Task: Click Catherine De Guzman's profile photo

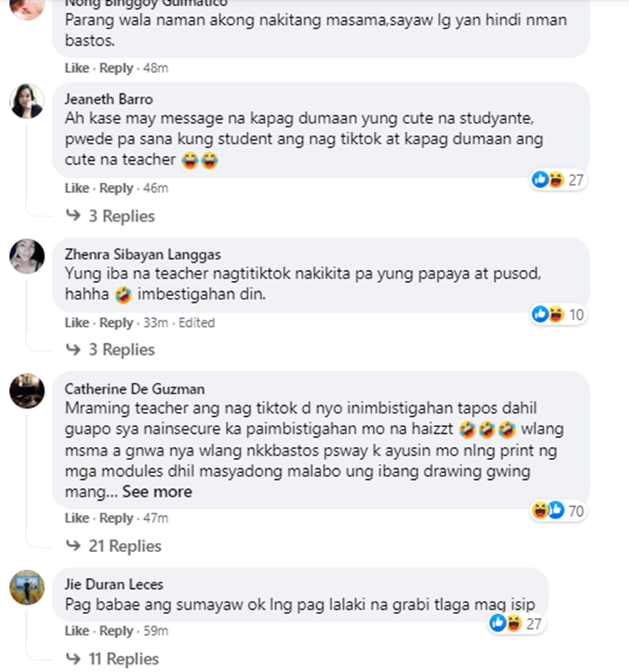Action: [27, 391]
